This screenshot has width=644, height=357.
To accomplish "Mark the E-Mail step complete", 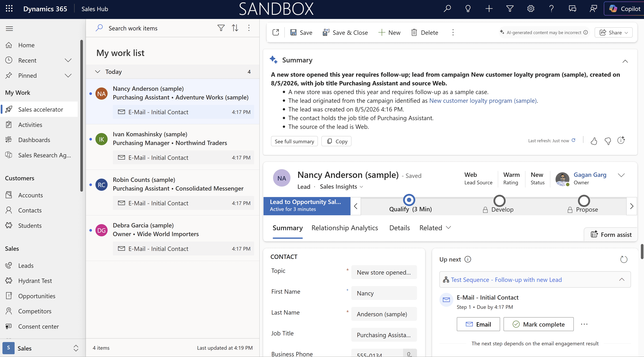I will click(x=538, y=324).
